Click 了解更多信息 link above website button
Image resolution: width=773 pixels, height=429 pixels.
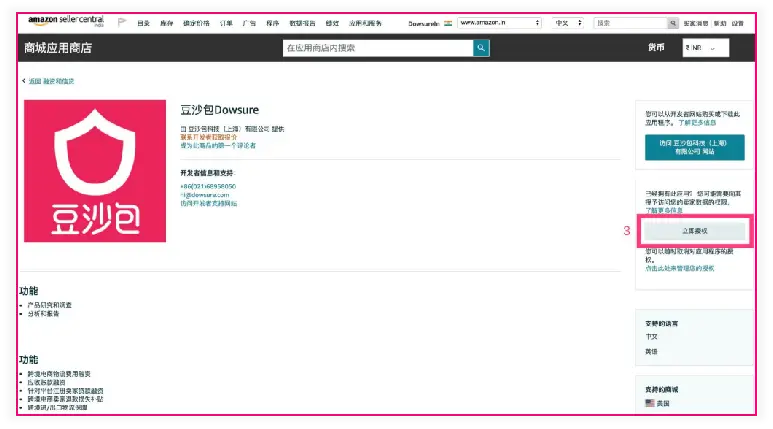coord(697,123)
